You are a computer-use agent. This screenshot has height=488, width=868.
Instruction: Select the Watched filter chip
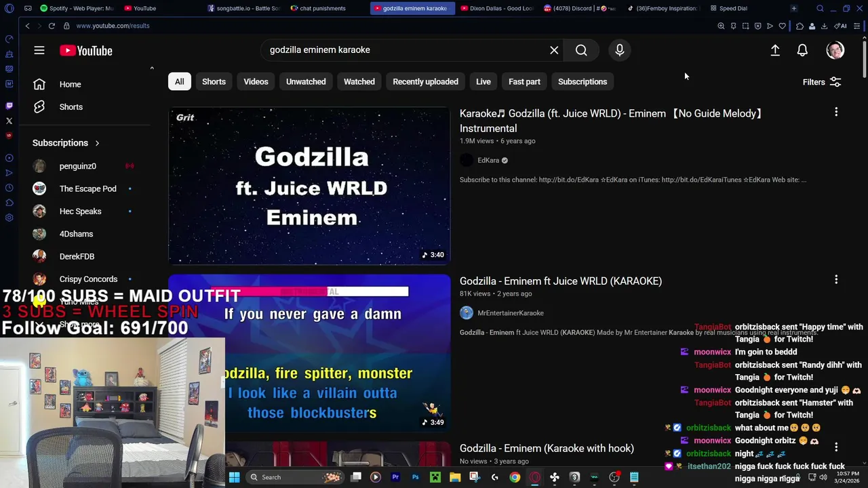[x=359, y=81]
